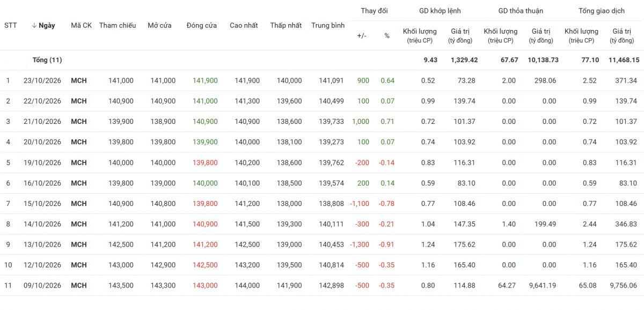Open the MCH link in the 09/10/2026 row

[x=79, y=285]
